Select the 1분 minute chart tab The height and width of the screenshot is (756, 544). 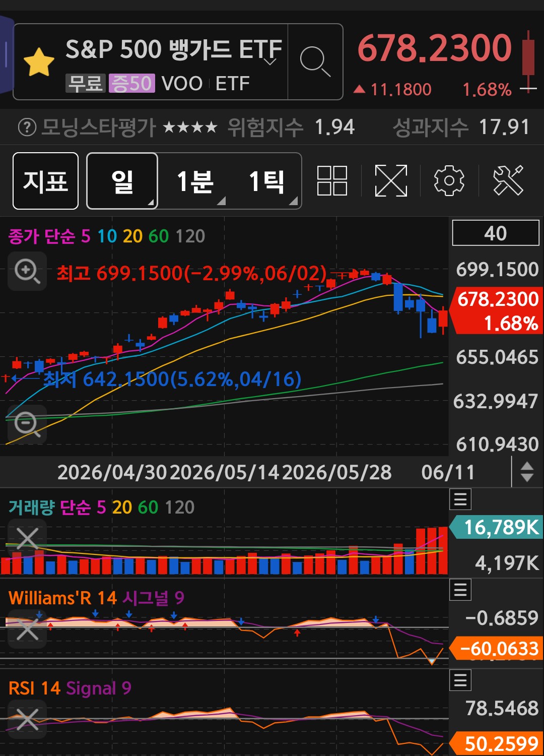(x=194, y=181)
